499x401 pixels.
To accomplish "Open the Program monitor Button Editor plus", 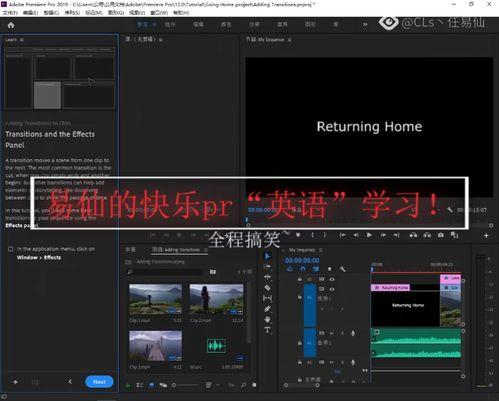I will pos(486,235).
